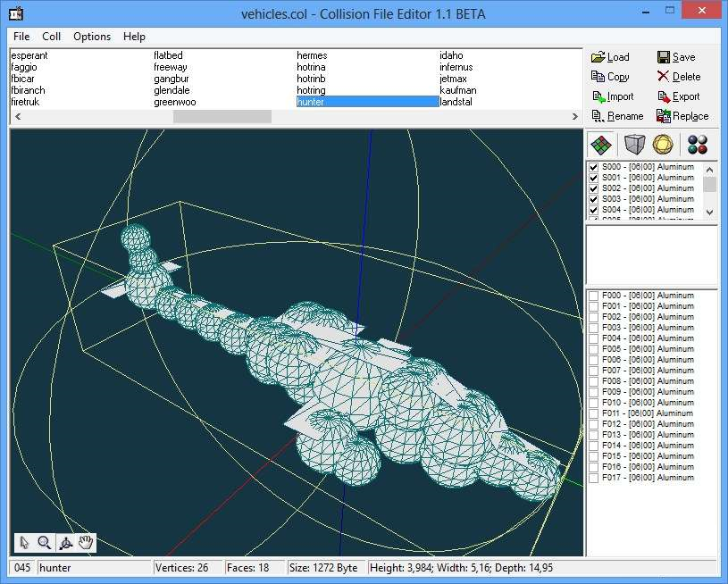Select jetmax in the model list

(x=453, y=79)
